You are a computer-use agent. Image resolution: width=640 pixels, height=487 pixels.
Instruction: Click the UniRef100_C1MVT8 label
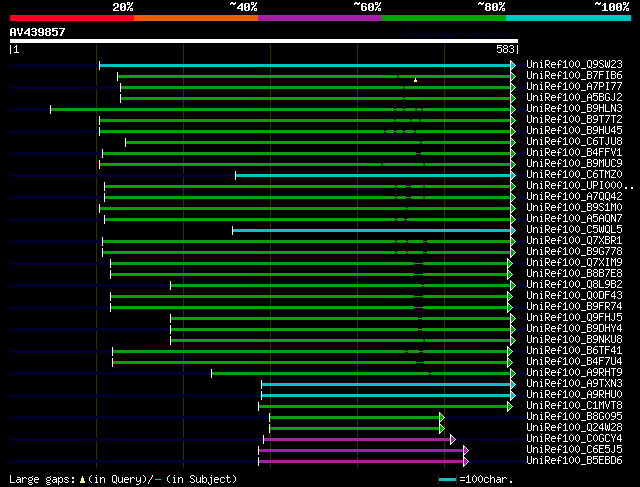tap(574, 406)
